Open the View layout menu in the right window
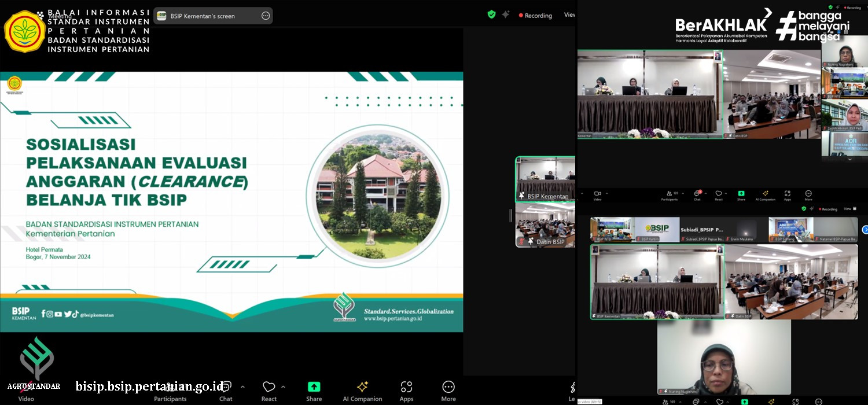The height and width of the screenshot is (405, 868). (x=848, y=209)
